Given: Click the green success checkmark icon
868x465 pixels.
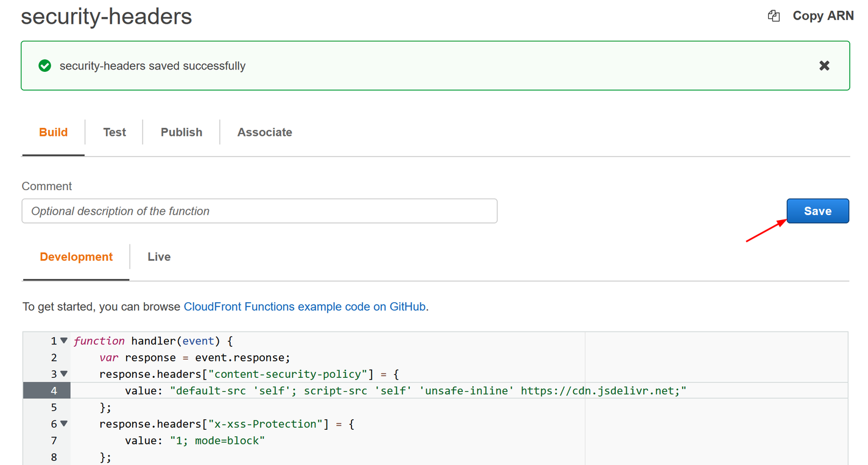Looking at the screenshot, I should (44, 65).
